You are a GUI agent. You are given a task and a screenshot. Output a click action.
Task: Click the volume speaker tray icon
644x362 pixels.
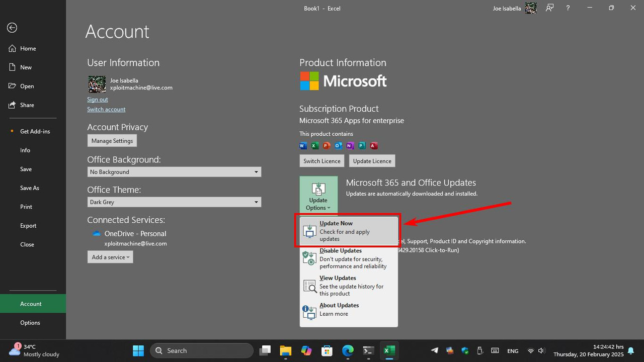(541, 351)
